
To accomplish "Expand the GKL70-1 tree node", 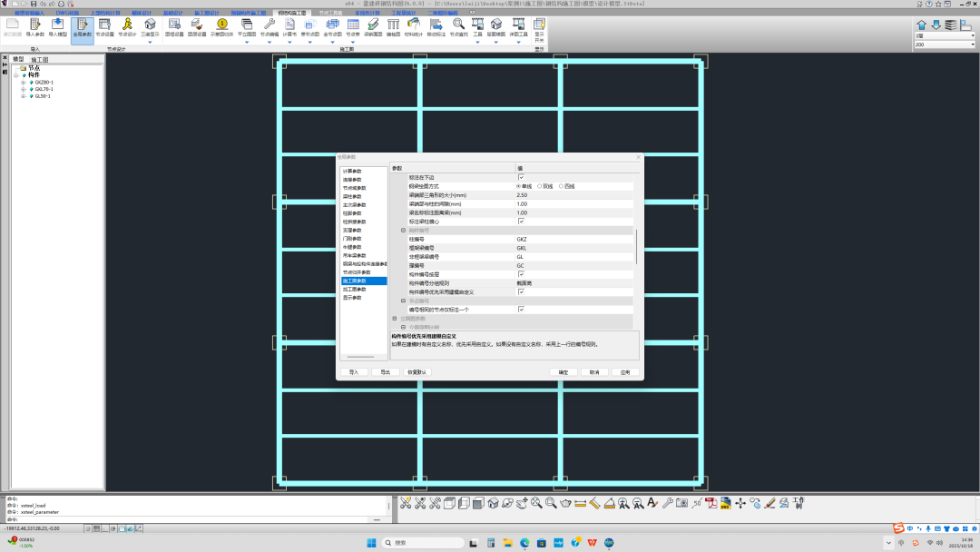I will coord(23,89).
